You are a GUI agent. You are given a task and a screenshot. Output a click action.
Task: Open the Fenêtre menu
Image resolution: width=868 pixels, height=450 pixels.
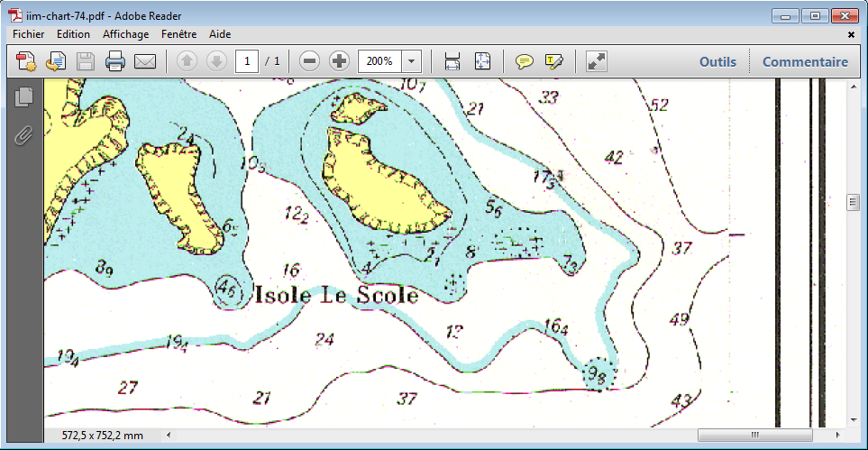[x=178, y=34]
